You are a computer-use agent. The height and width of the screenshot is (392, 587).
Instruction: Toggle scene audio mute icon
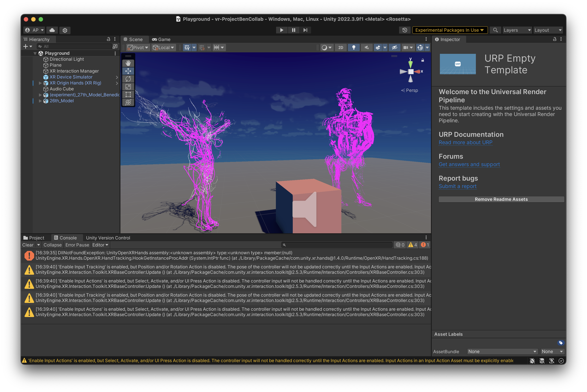(367, 48)
